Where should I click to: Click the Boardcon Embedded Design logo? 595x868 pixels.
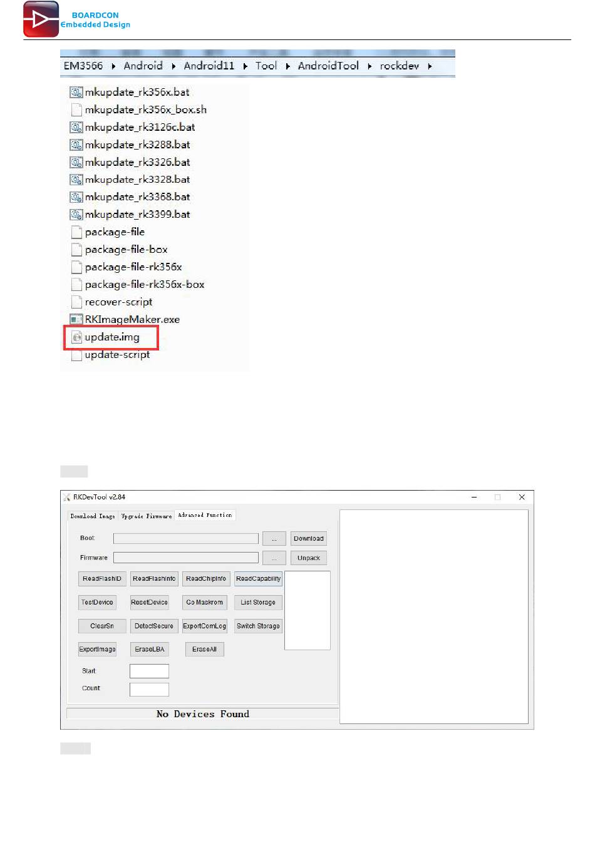(x=76, y=19)
